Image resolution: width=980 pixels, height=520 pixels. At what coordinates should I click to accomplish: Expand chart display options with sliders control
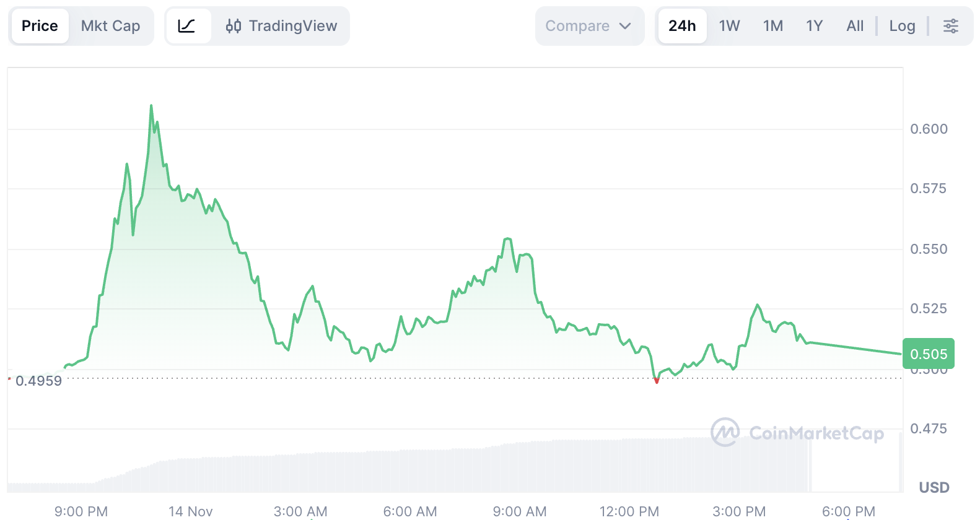[952, 26]
